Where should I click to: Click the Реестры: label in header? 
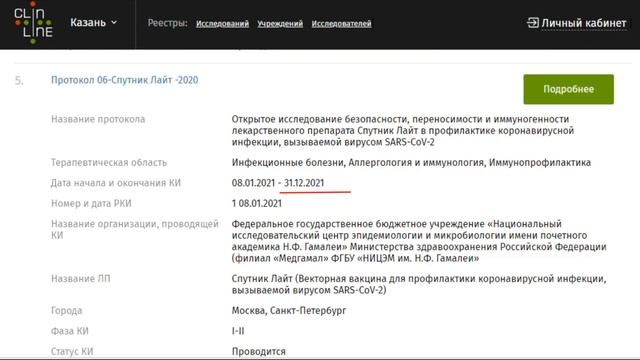tap(167, 23)
